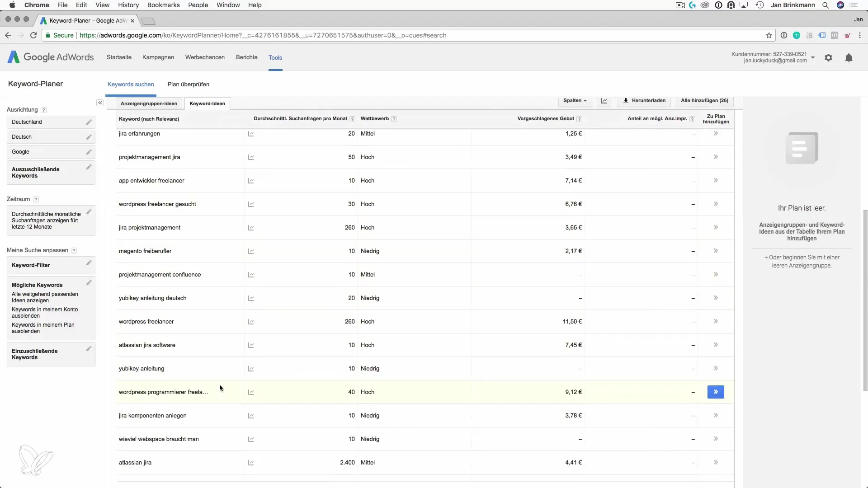Image resolution: width=868 pixels, height=488 pixels.
Task: Switch to Anzeigengruppen-Ideen tab
Action: [149, 103]
